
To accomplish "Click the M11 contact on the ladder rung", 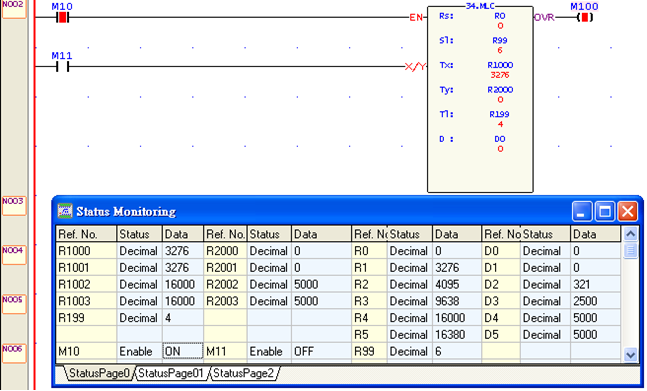I will pyautogui.click(x=62, y=66).
